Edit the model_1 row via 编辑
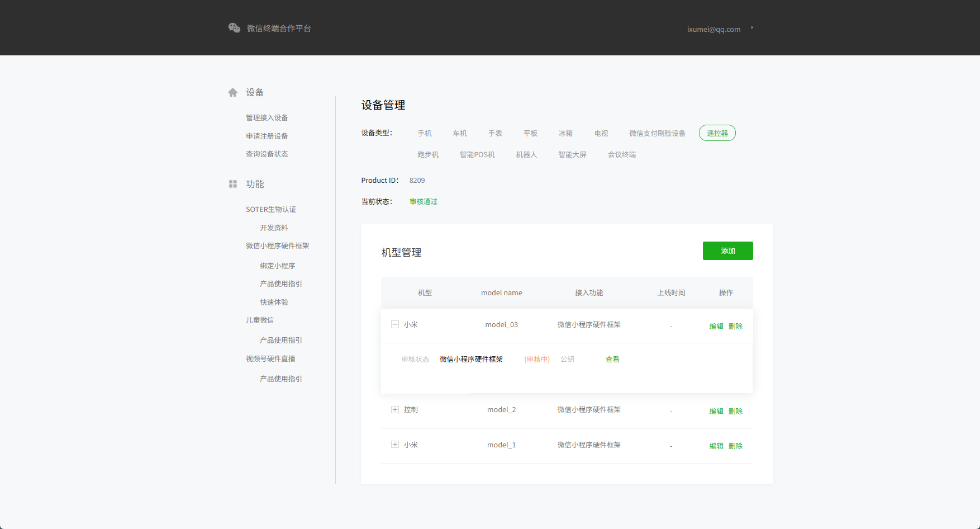The image size is (980, 529). (x=716, y=446)
